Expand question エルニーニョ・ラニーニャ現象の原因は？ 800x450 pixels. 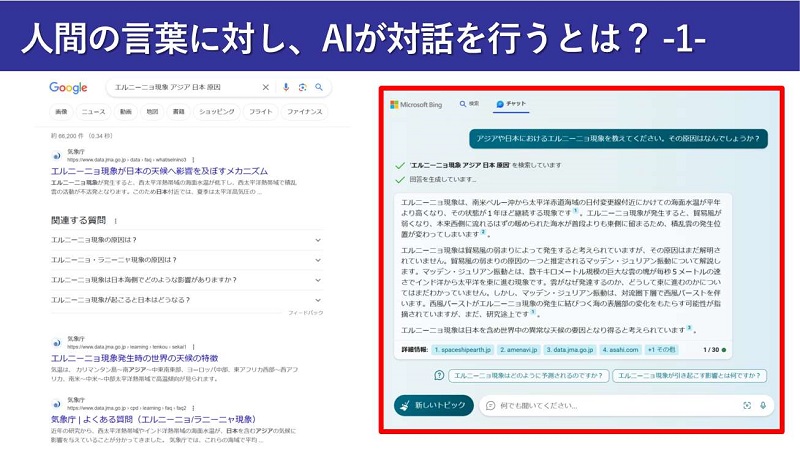pos(186,260)
